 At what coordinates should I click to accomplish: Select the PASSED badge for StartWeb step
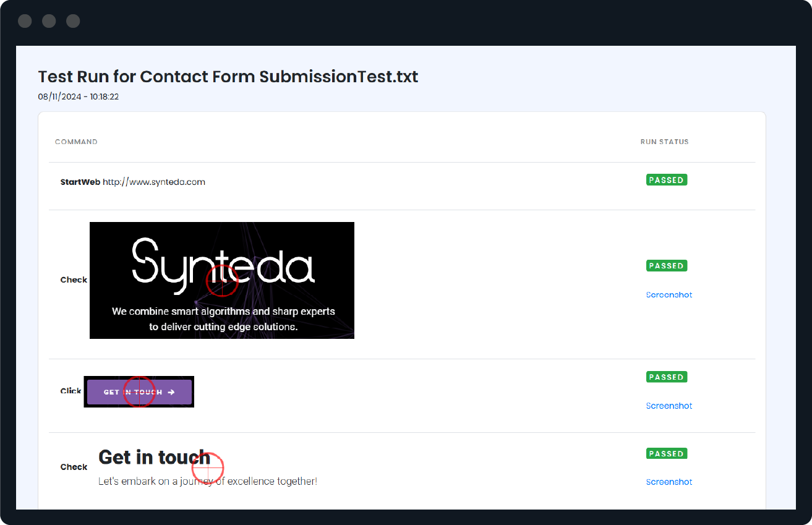click(x=666, y=180)
